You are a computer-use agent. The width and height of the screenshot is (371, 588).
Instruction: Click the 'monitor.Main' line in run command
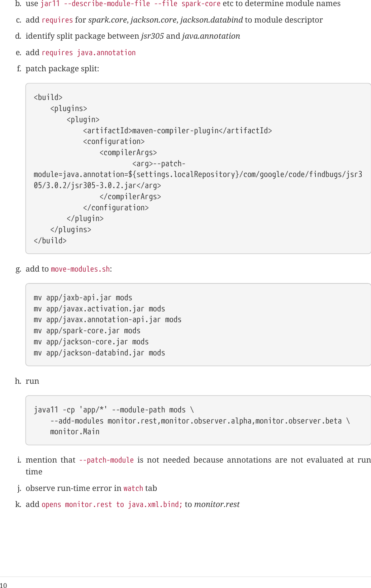point(75,432)
